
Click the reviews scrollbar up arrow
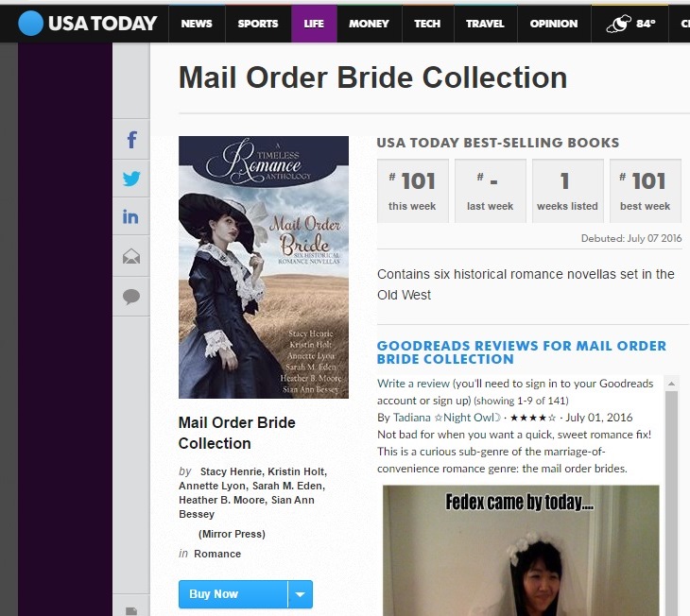[671, 384]
